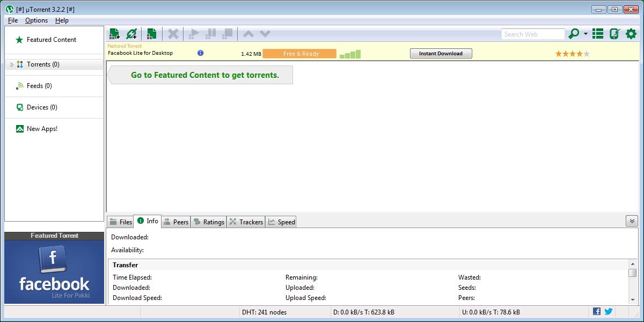
Task: Click the upload speed status bar entry
Action: pyautogui.click(x=491, y=312)
